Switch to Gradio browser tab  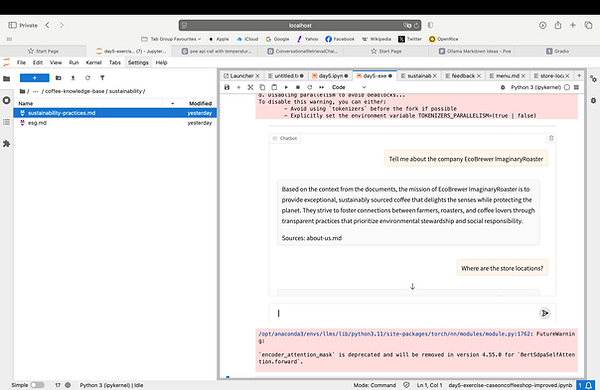(557, 51)
